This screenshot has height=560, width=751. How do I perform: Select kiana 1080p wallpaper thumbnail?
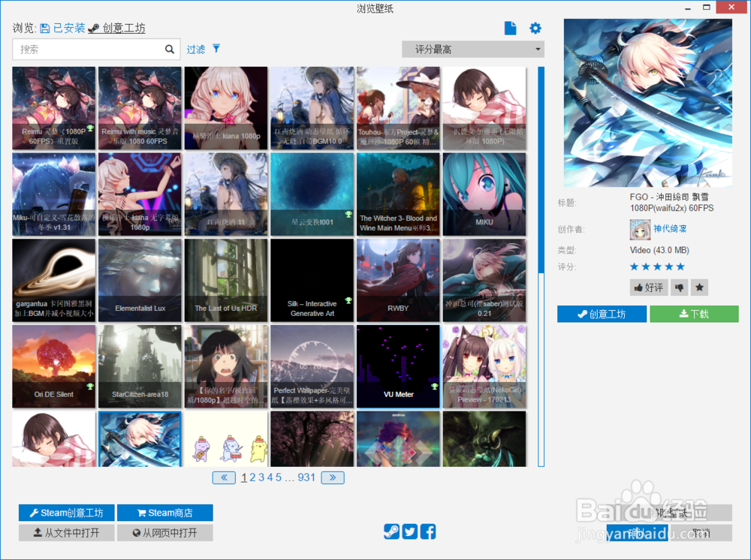(226, 108)
